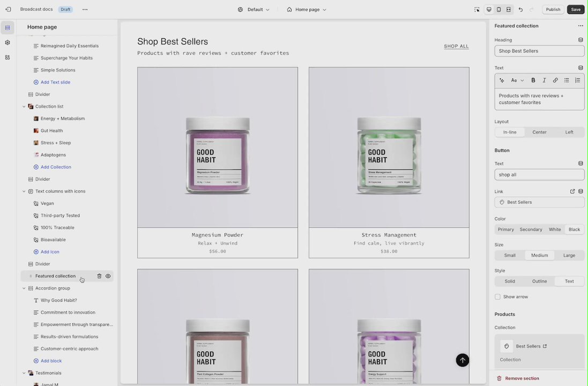Select the Center layout option
The image size is (588, 386).
pos(539,132)
